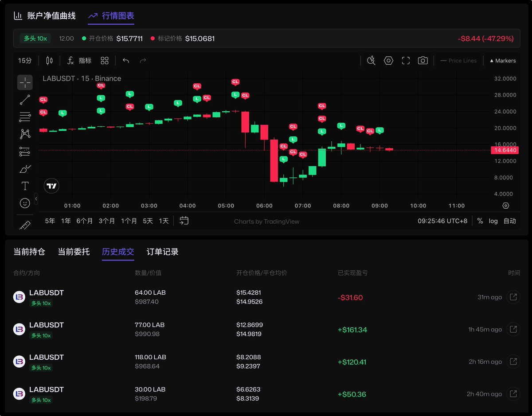Click the 64.00 LAB quantity
532x416 pixels.
(150, 292)
